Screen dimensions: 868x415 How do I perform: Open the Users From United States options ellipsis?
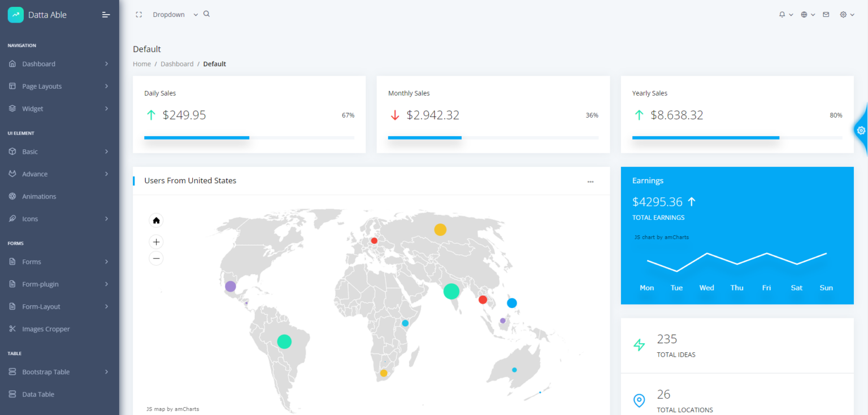(x=590, y=181)
